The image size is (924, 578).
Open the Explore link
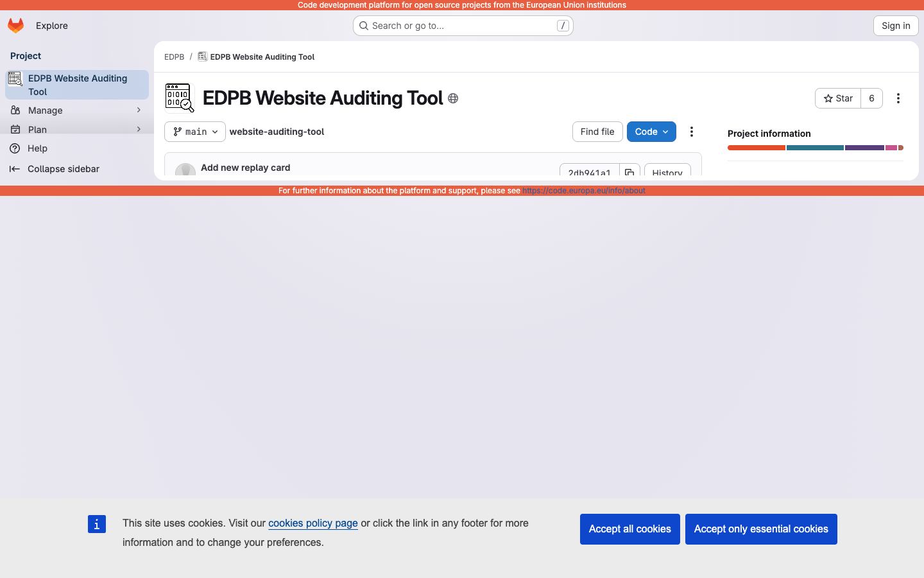(52, 26)
